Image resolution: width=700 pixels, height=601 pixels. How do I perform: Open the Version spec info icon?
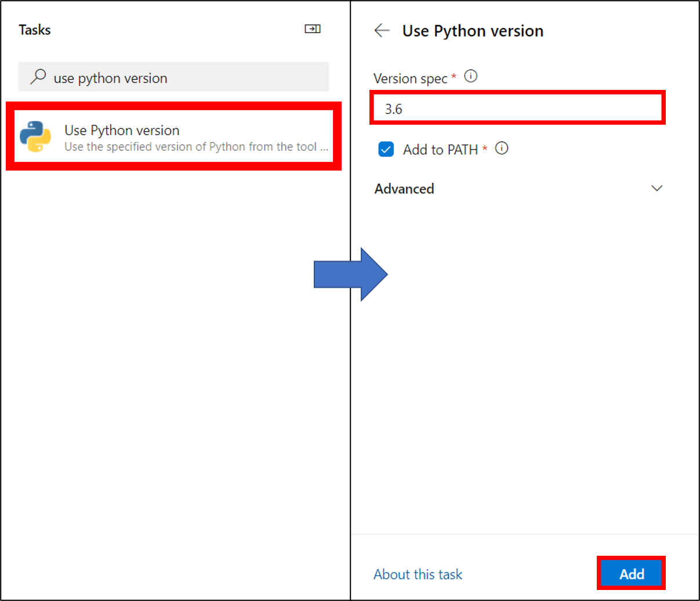[471, 77]
